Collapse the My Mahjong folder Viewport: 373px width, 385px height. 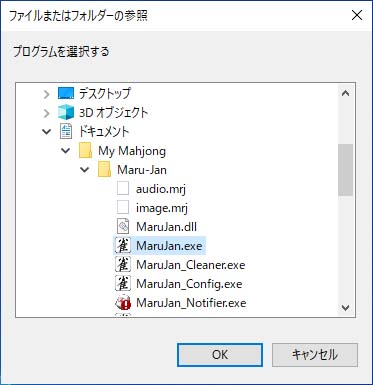(66, 151)
